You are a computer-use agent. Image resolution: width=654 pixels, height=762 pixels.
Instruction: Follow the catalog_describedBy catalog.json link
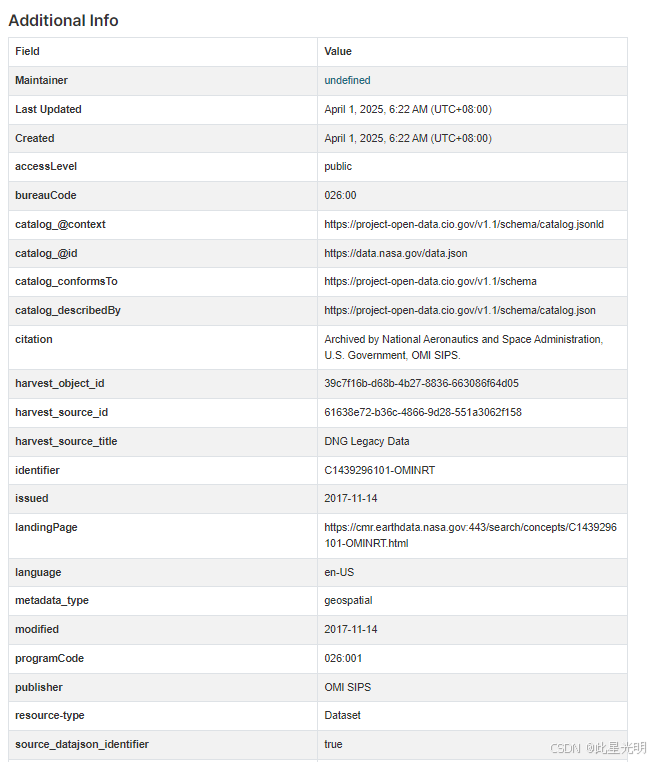[x=459, y=311]
